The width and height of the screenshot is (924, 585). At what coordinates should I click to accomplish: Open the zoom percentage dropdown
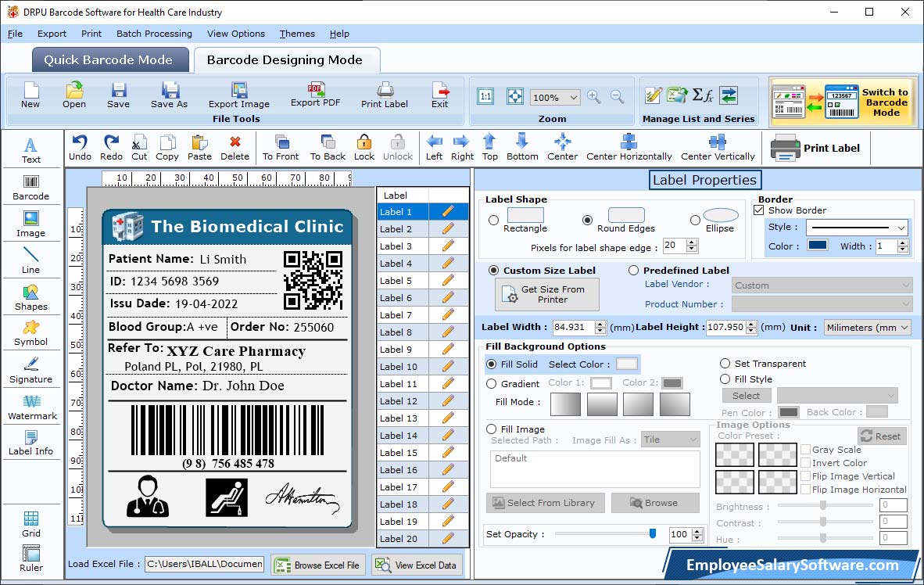pyautogui.click(x=573, y=97)
